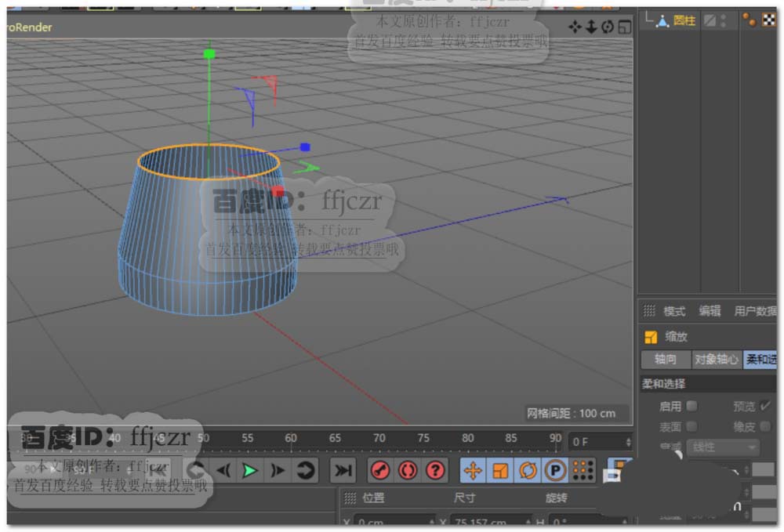
Task: Toggle the scale keyframe icon
Action: pos(500,470)
